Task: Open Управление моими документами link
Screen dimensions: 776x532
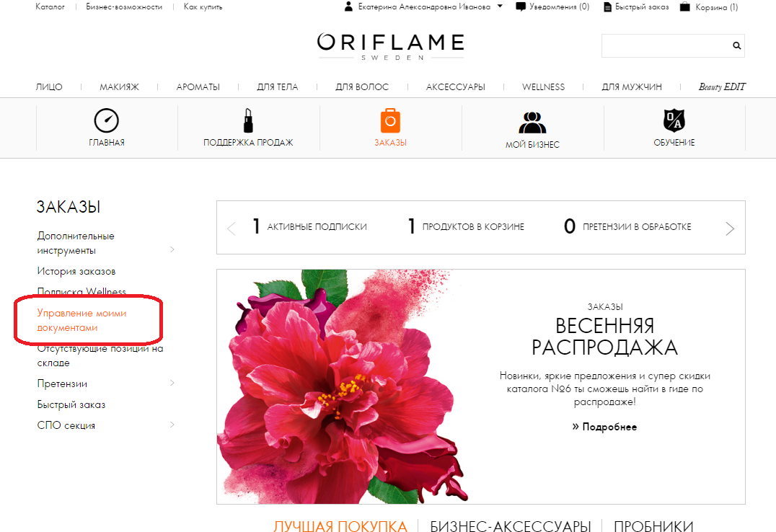Action: pyautogui.click(x=81, y=320)
